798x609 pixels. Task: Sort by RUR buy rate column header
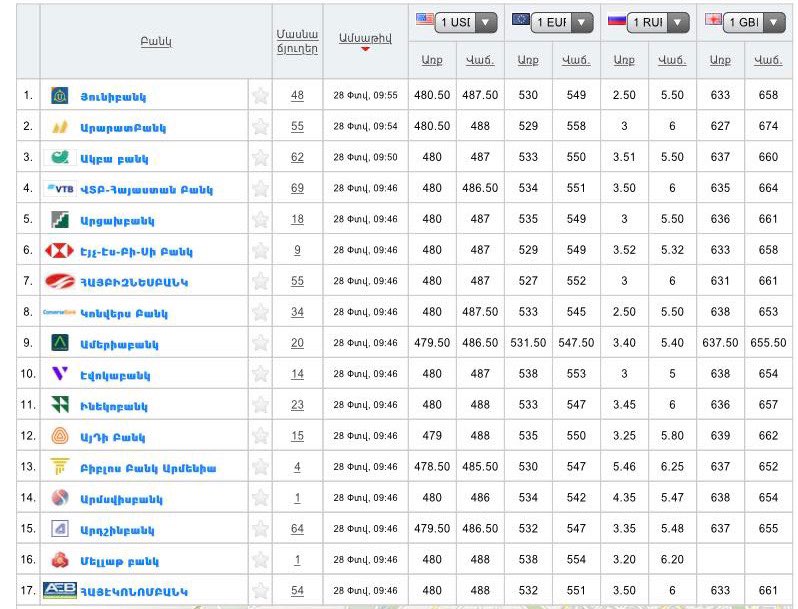pos(624,60)
